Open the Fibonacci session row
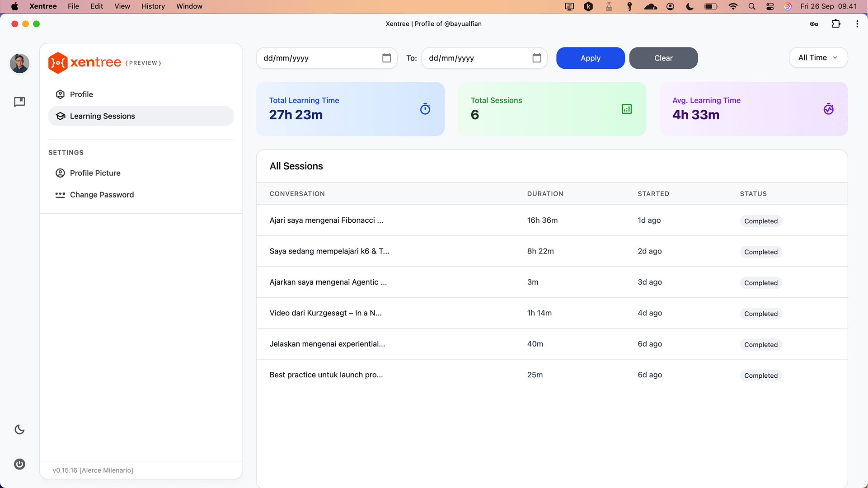This screenshot has width=868, height=488. point(326,221)
